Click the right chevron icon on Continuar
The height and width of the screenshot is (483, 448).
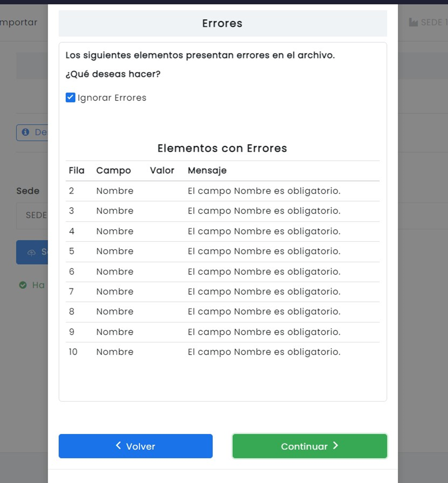336,446
